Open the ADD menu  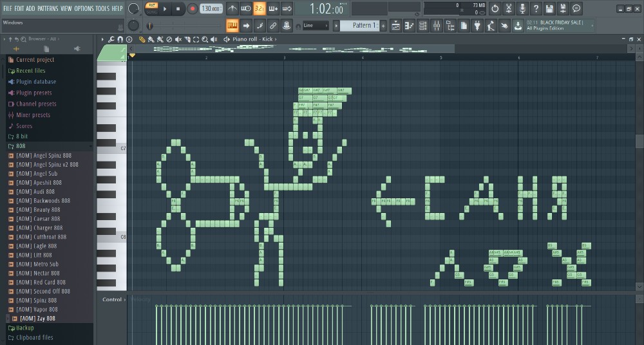[x=31, y=8]
